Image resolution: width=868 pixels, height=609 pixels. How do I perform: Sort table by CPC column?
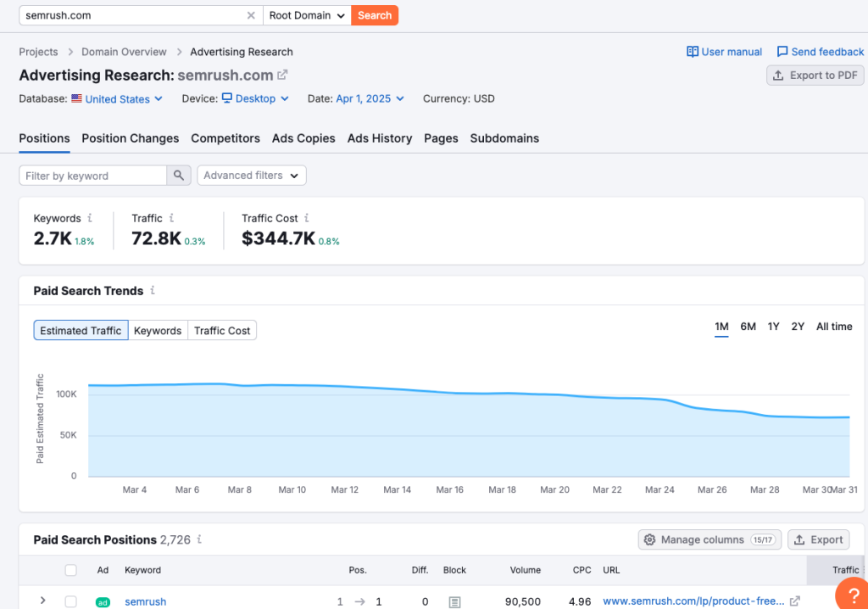point(581,570)
